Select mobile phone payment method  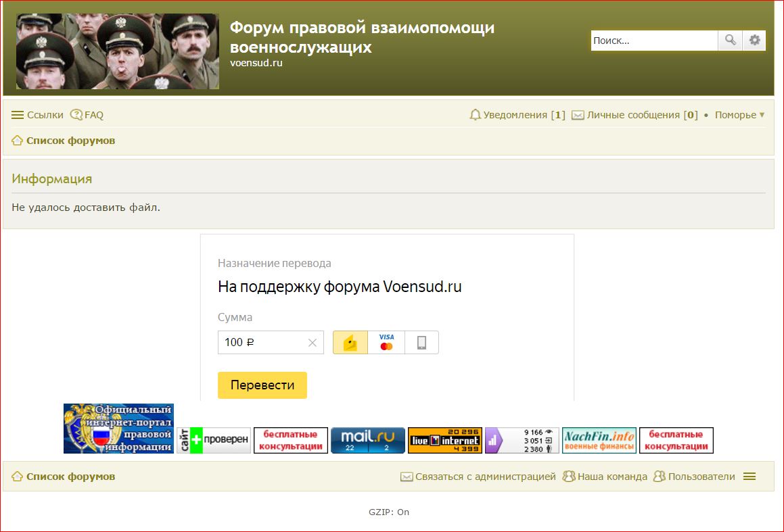coord(421,343)
